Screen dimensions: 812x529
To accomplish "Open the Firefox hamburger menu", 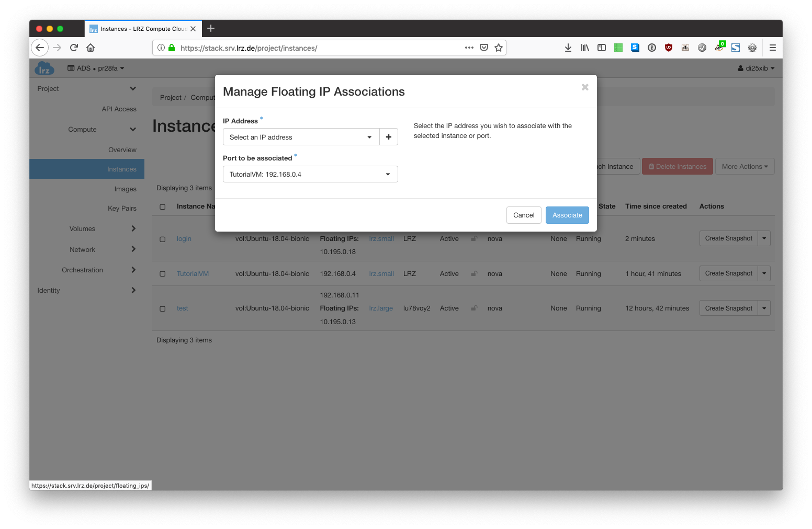I will 772,48.
